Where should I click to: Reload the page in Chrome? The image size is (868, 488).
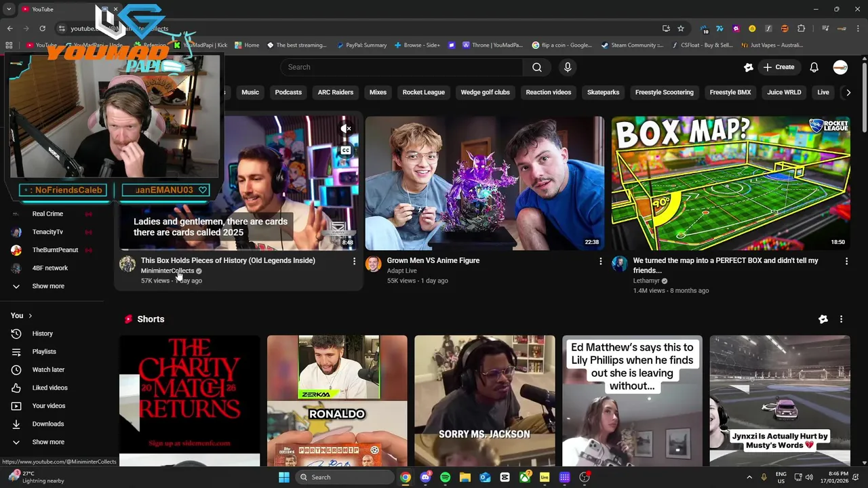(42, 28)
